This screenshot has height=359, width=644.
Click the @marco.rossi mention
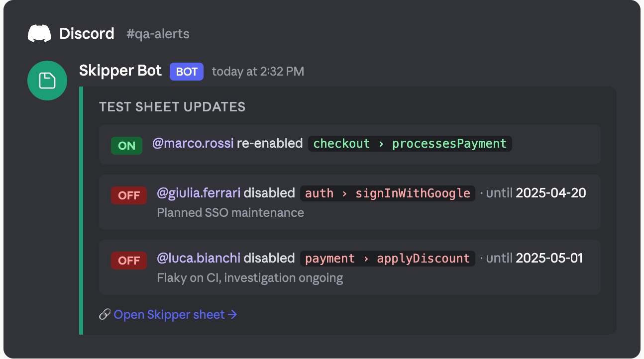point(193,144)
